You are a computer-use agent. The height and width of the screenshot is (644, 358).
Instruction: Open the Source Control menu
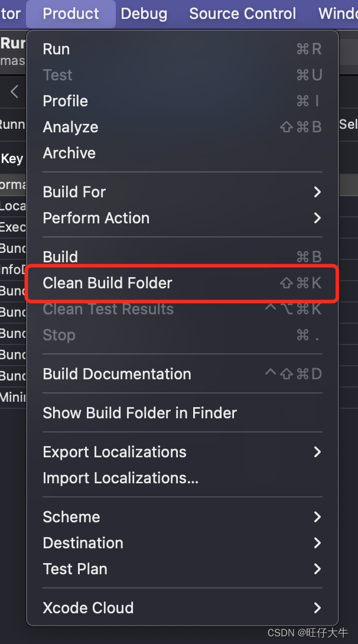pyautogui.click(x=242, y=14)
